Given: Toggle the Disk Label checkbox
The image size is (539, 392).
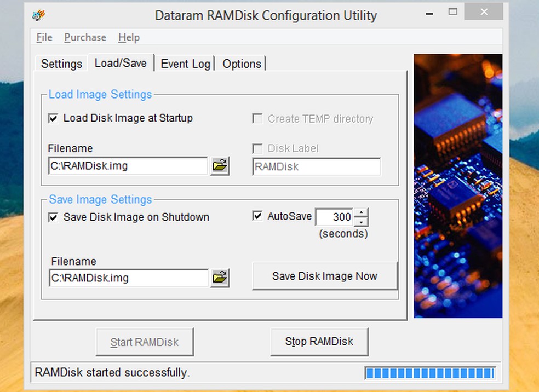Looking at the screenshot, I should 257,148.
